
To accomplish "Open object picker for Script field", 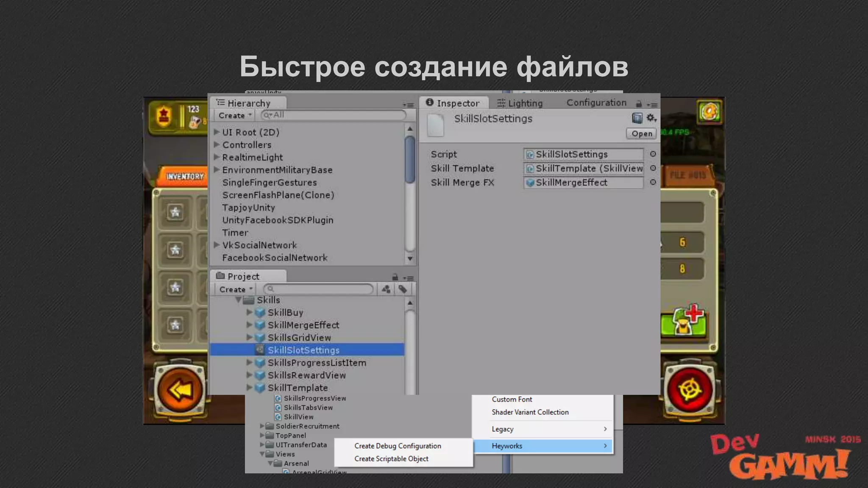I will 653,154.
